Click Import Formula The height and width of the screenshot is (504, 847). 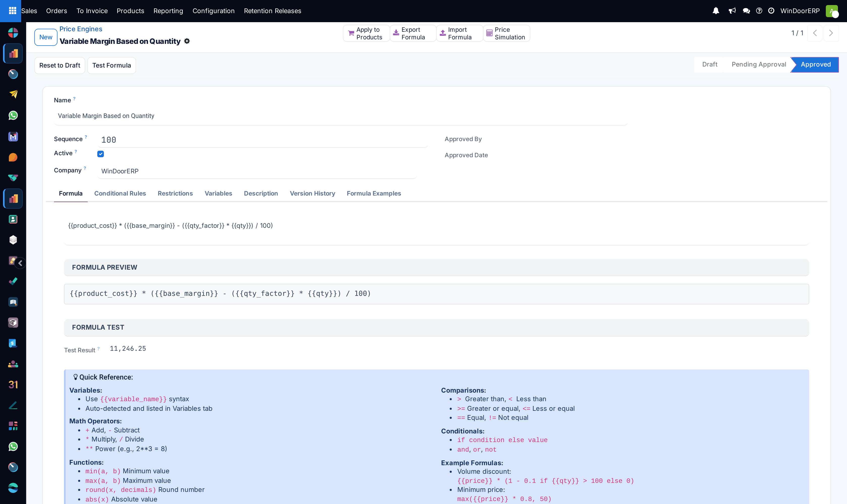459,33
